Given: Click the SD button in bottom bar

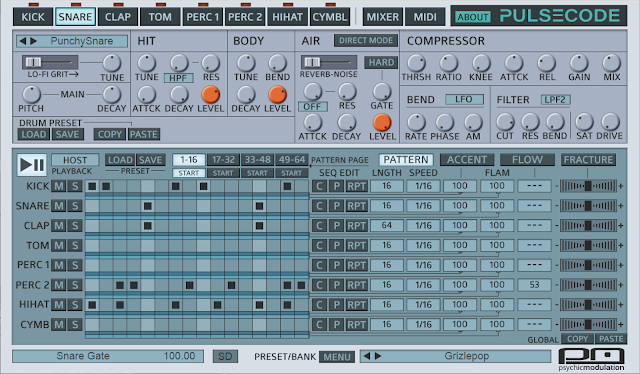Looking at the screenshot, I should point(225,356).
